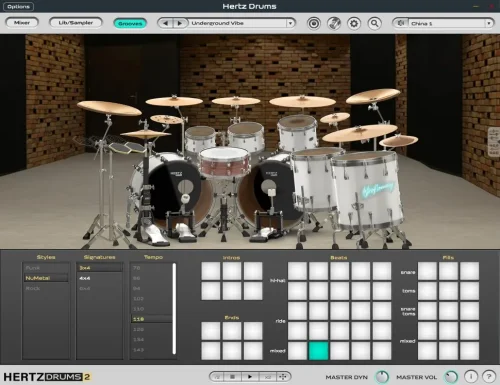Screen dimensions: 500x385
Task: Click the Underground Vibe preset name field
Action: coord(238,23)
